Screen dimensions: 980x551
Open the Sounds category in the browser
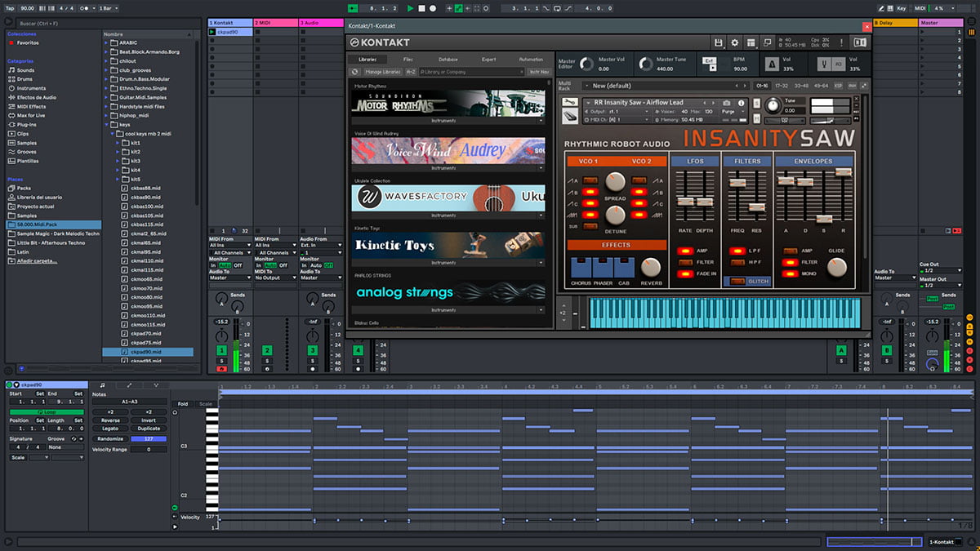pyautogui.click(x=21, y=70)
